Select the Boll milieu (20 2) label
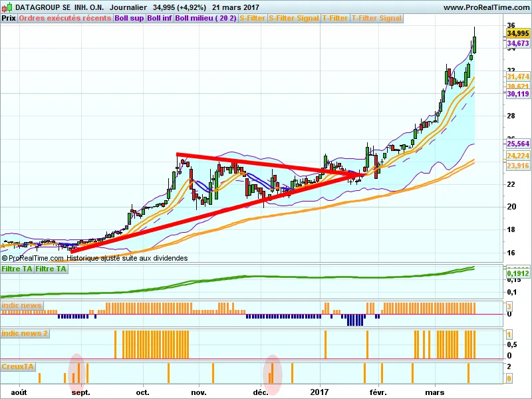Image resolution: width=532 pixels, height=399 pixels. pos(205,18)
